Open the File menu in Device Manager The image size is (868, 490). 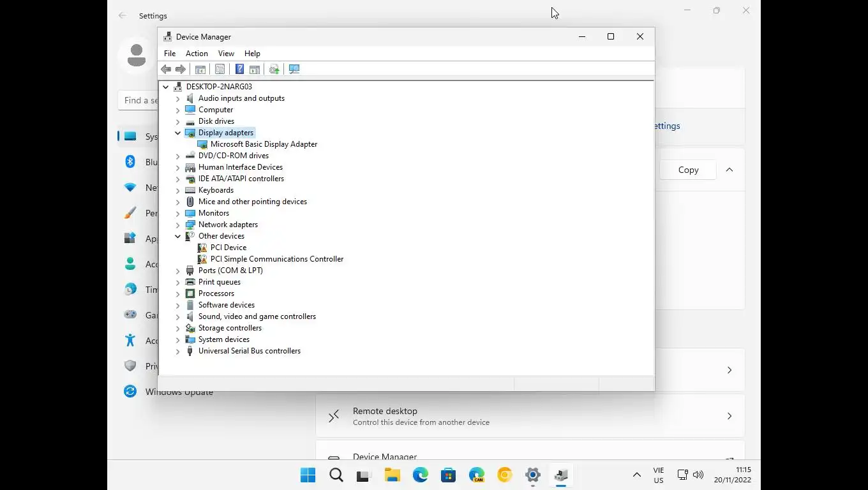(x=170, y=54)
